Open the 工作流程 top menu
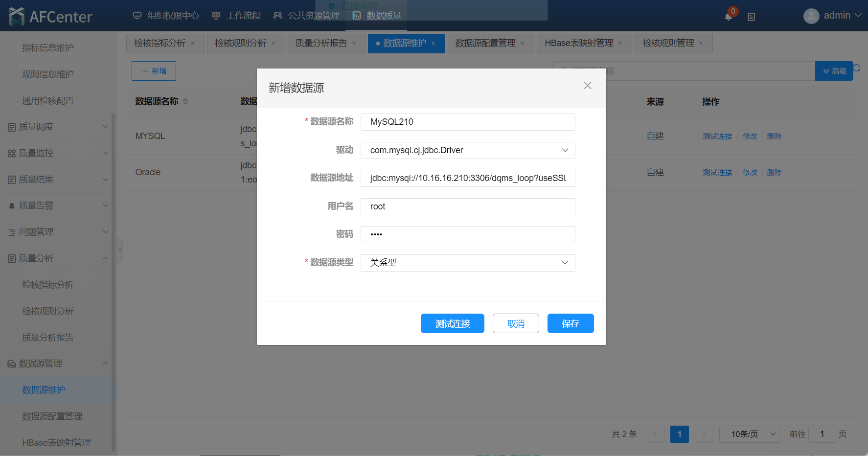Viewport: 868px width, 456px height. click(236, 16)
